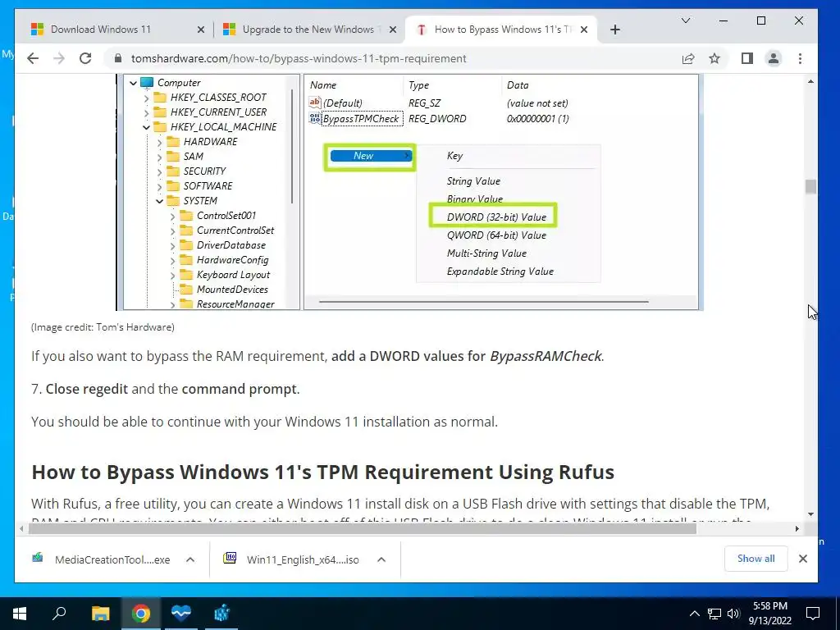Open the notification center
The height and width of the screenshot is (630, 840).
[813, 614]
